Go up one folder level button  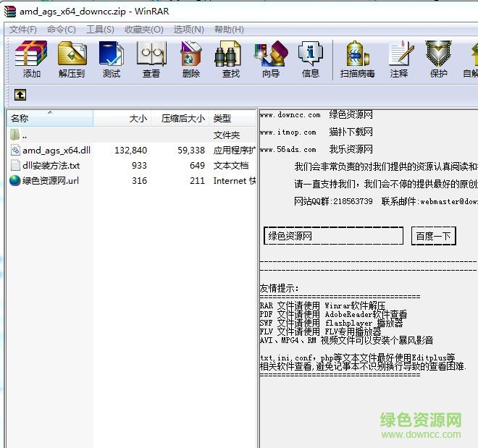click(x=20, y=94)
